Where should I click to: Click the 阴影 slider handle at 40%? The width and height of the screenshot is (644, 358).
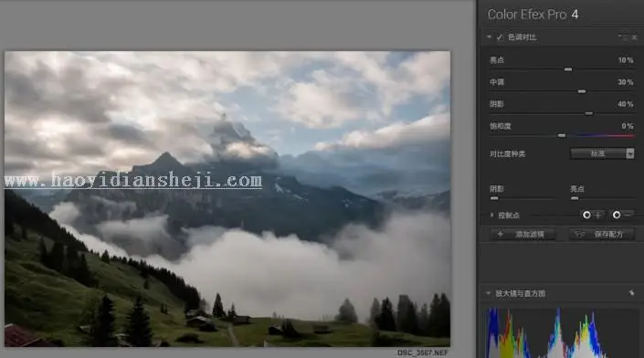[588, 113]
